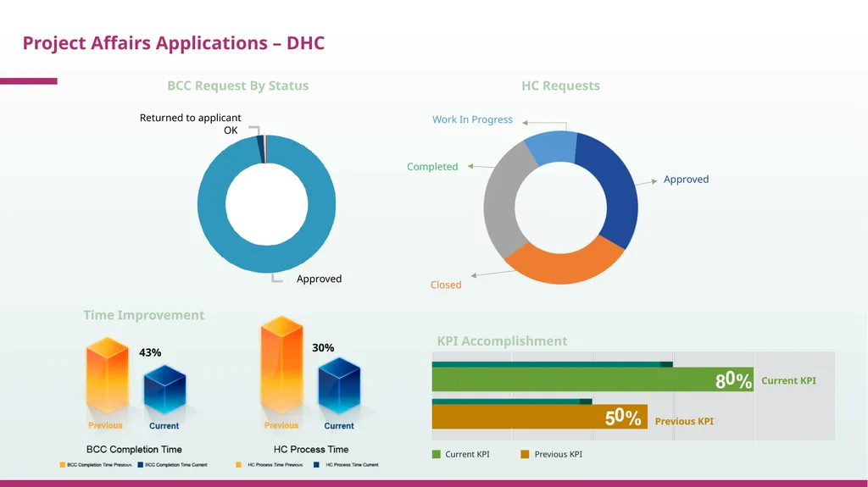868x487 pixels.
Task: Click the thin teal bar above the gold KPI bar
Action: 512,401
